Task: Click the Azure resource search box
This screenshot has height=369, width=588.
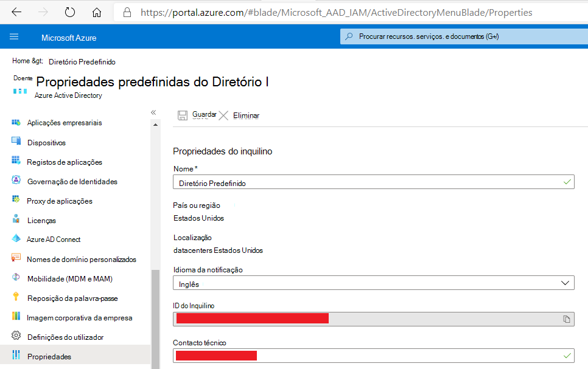Action: pos(464,36)
